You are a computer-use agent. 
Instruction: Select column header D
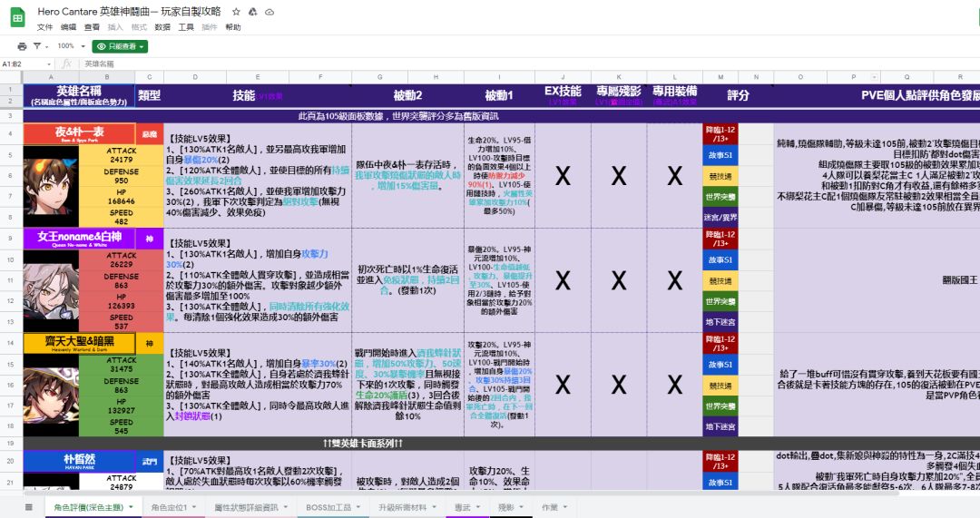tap(195, 77)
